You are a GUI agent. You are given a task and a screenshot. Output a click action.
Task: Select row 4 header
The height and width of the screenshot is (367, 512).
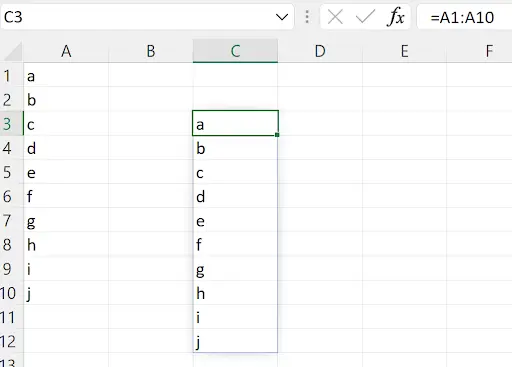point(11,148)
